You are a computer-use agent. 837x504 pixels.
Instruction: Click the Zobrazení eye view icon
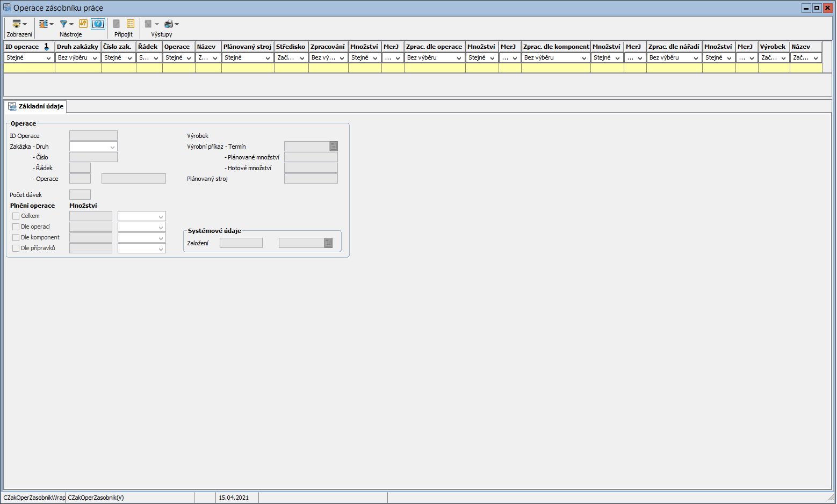coord(17,24)
